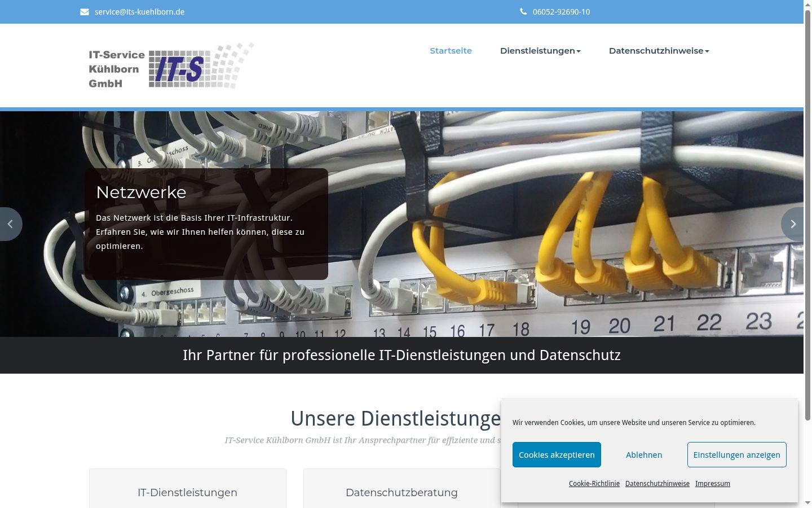This screenshot has width=812, height=508.
Task: Open the Impressum link
Action: (x=713, y=484)
